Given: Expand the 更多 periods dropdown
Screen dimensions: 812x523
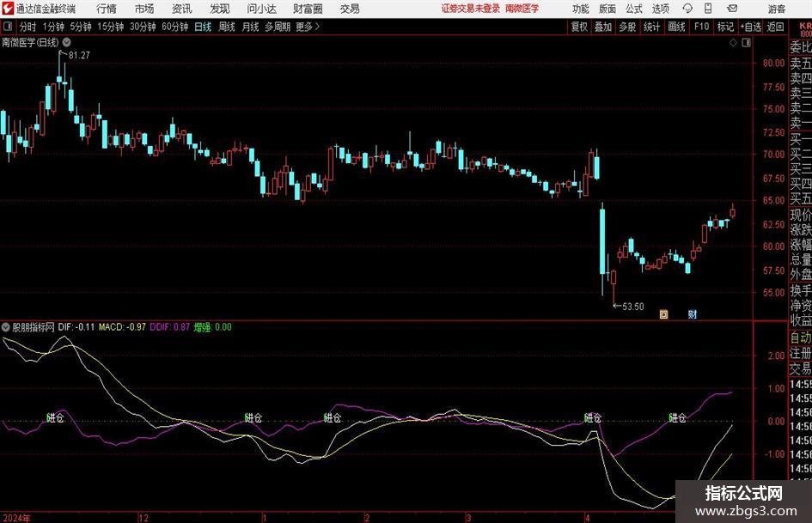Looking at the screenshot, I should 308,27.
